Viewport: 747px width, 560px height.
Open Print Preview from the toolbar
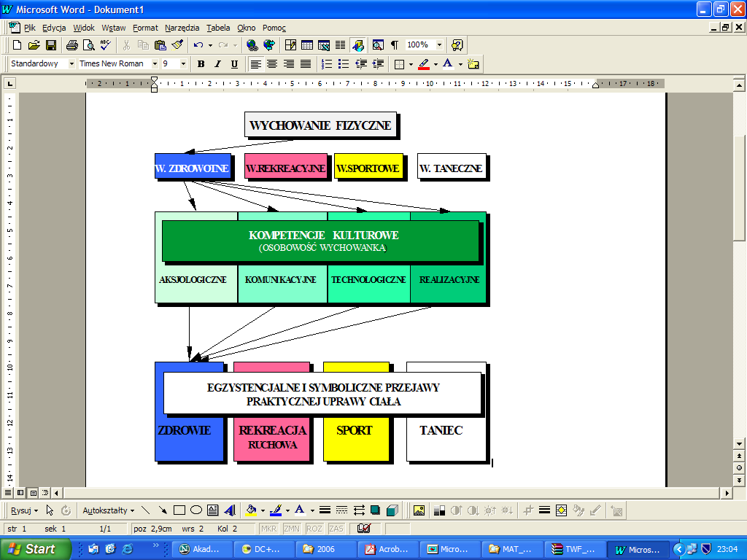pos(88,45)
